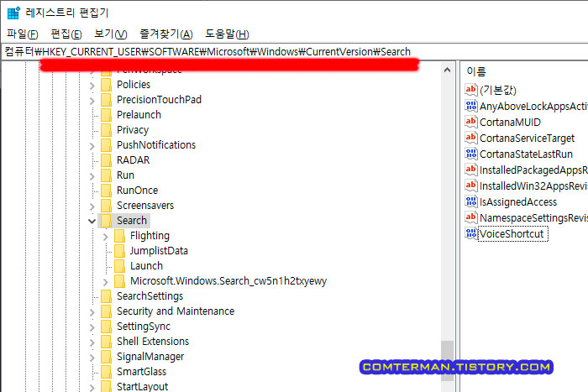Image resolution: width=588 pixels, height=392 pixels.
Task: Select the Launch subkey name
Action: [147, 266]
